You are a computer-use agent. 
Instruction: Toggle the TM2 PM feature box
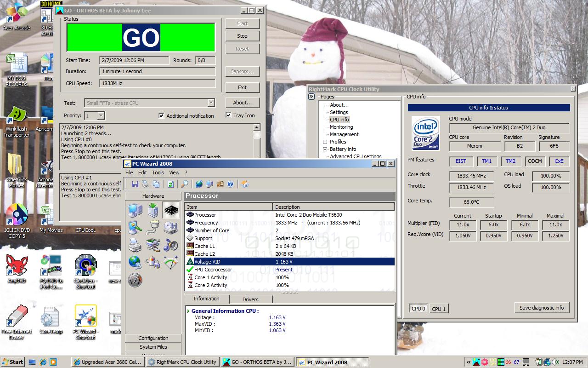coord(510,161)
